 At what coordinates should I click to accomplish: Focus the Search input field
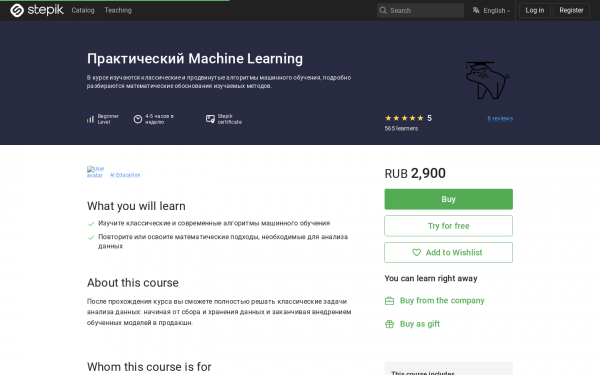point(420,10)
